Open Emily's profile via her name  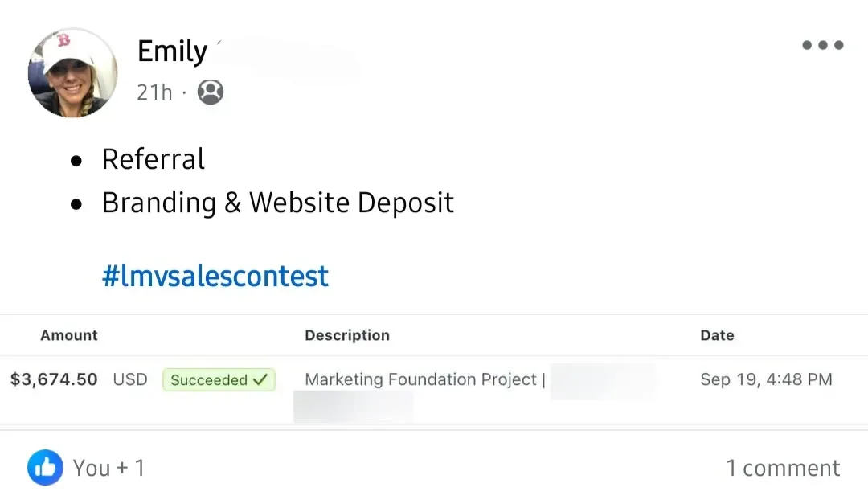[x=172, y=51]
